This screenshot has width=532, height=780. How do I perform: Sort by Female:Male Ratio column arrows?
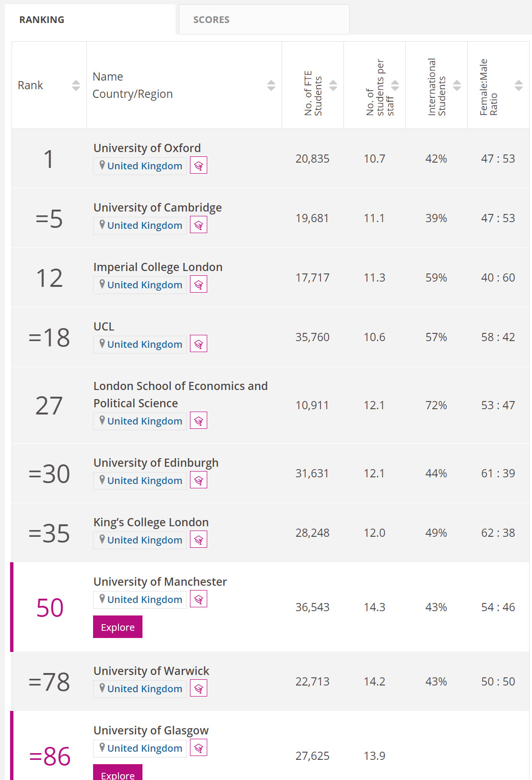click(x=519, y=85)
